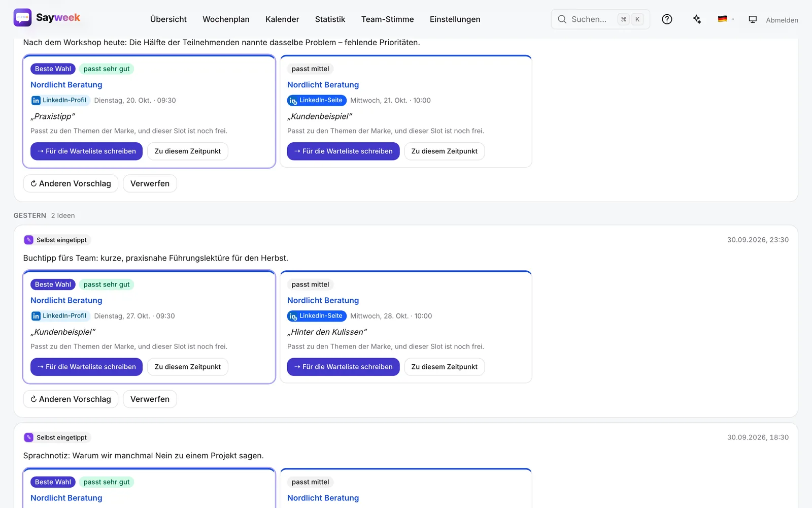Switch to Statistik
This screenshot has height=508, width=812.
(x=330, y=19)
